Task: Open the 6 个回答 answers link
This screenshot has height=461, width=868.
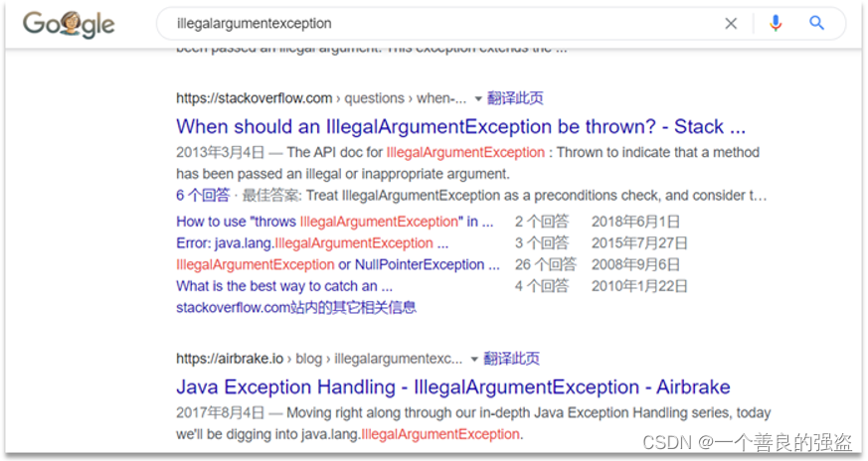Action: [x=203, y=195]
